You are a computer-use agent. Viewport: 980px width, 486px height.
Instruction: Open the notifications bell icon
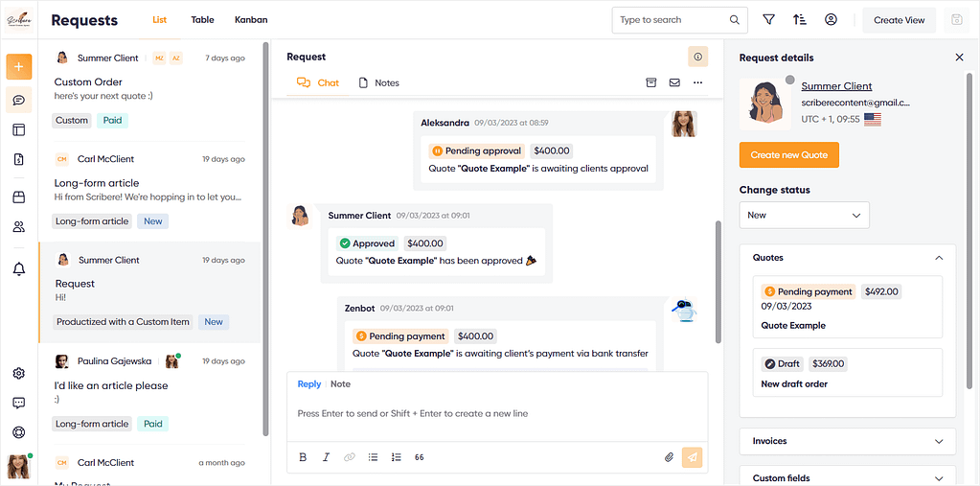(x=19, y=269)
